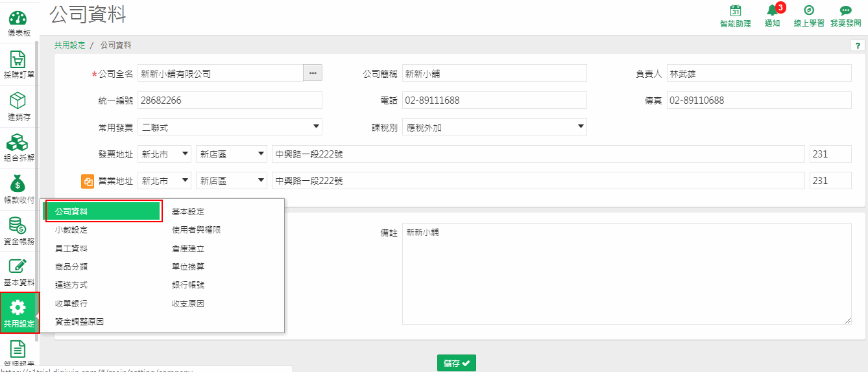The height and width of the screenshot is (372, 868).
Task: Click the 電話 input field
Action: pos(494,100)
